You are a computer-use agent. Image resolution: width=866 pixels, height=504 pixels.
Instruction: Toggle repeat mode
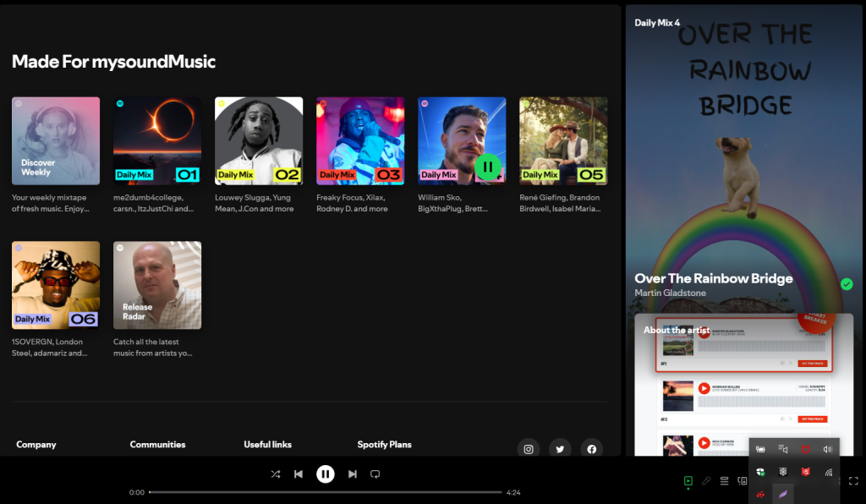coord(375,474)
